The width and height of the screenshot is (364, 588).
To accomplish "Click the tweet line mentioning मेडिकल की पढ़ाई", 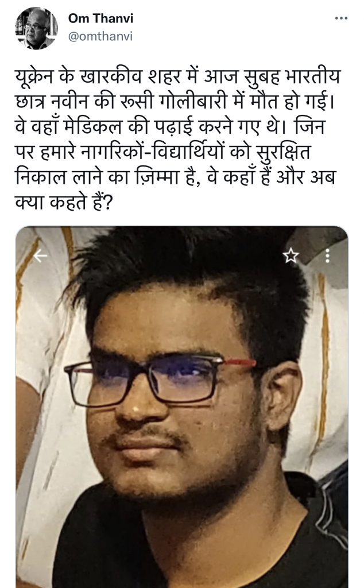I will [170, 127].
